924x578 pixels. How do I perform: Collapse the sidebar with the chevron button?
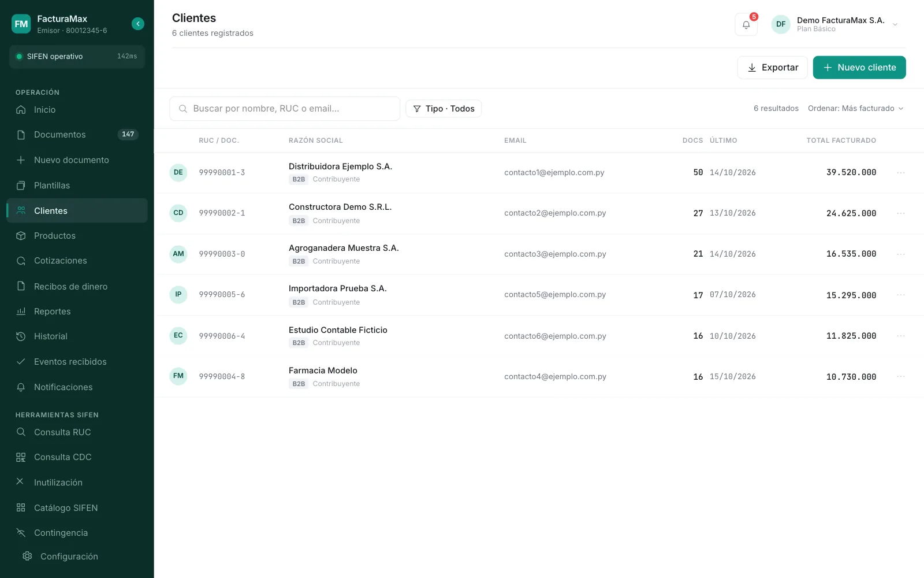(x=137, y=24)
